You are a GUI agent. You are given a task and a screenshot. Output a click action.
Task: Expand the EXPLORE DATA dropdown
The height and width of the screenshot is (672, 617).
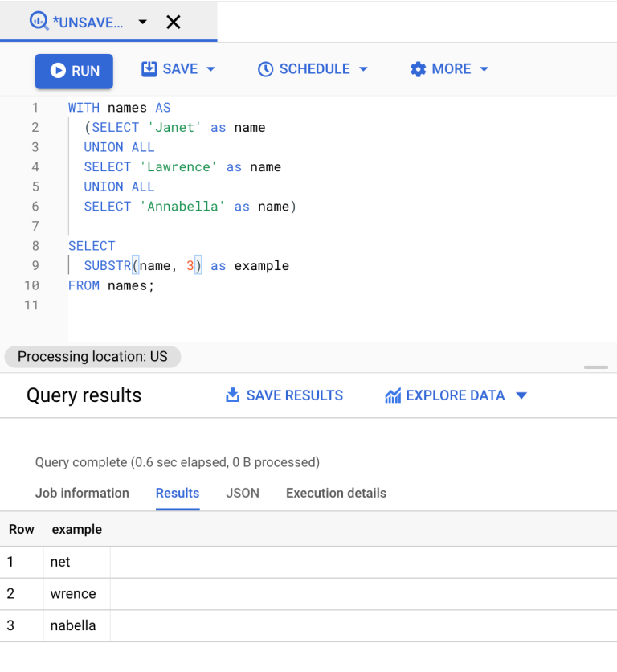pos(522,395)
